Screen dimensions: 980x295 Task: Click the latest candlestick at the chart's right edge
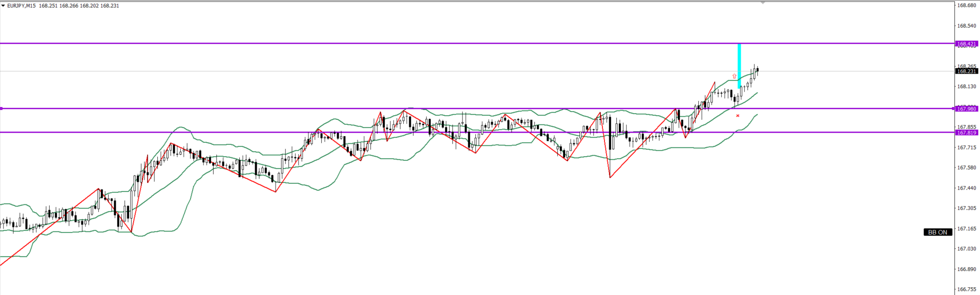pyautogui.click(x=757, y=70)
